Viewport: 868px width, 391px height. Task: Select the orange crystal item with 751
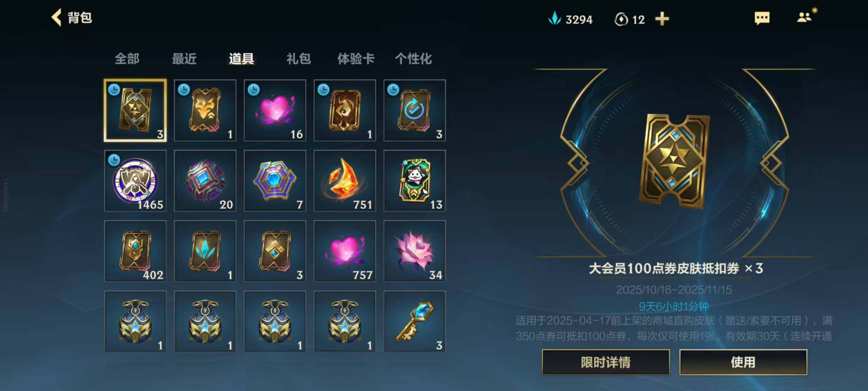pos(345,181)
